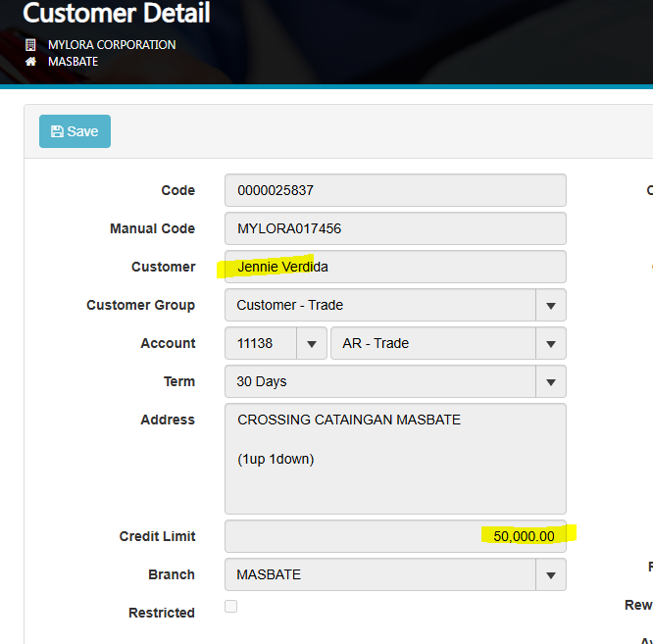Click the Customer Detail page title

tap(117, 14)
